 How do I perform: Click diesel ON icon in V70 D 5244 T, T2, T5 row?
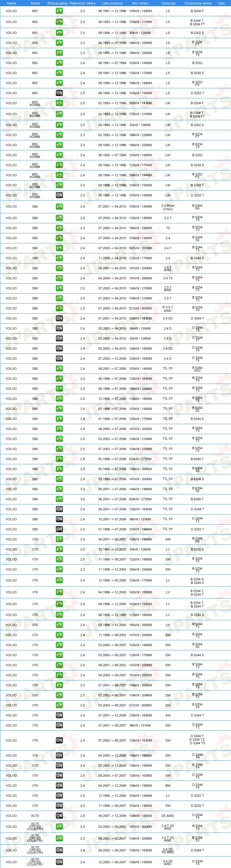click(59, 740)
